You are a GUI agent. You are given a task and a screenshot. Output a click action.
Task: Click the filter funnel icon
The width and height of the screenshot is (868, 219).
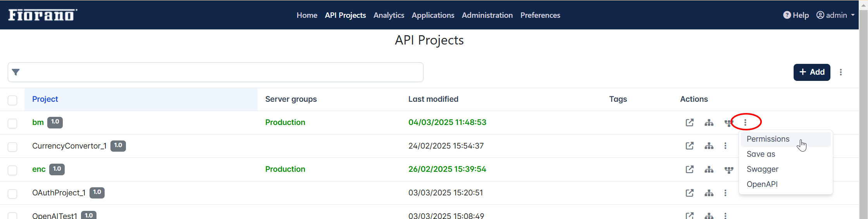[x=16, y=72]
